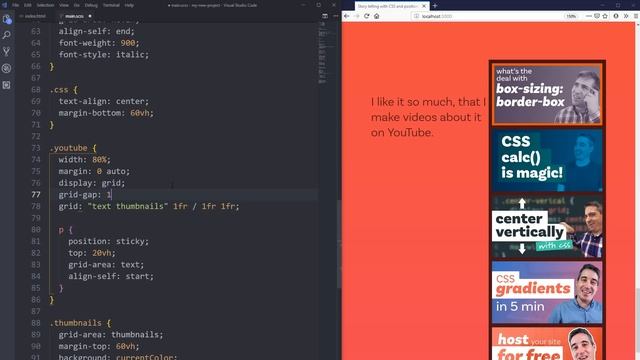Click the Firefox extension icon in toolbar
640x360 pixels.
[616, 16]
